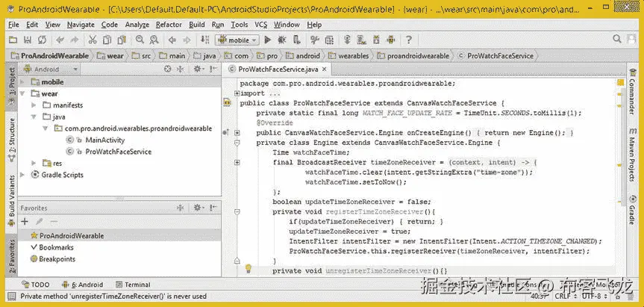Expand the manifests folder
The width and height of the screenshot is (644, 307).
tap(34, 105)
